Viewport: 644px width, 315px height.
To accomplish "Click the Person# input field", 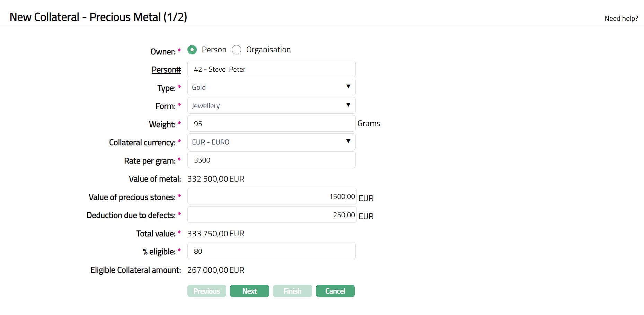I will click(271, 69).
